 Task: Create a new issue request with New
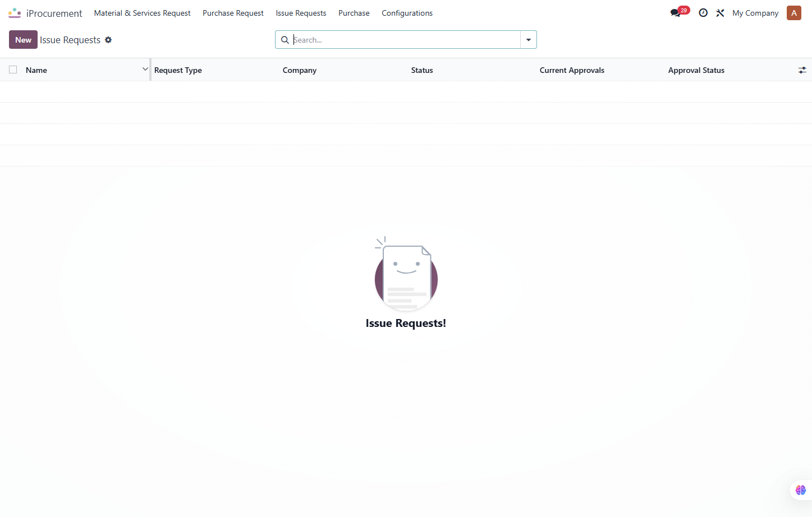pos(23,40)
